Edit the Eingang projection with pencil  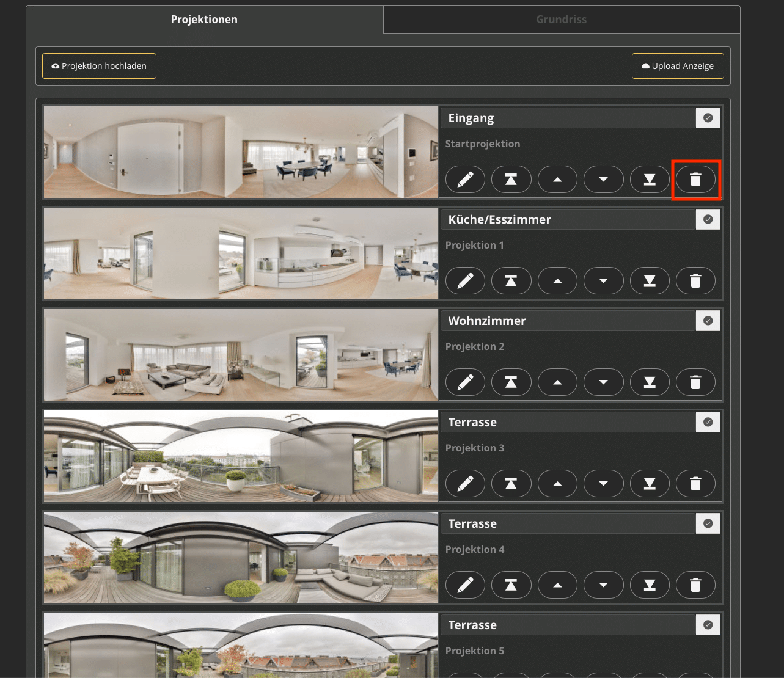pos(465,180)
